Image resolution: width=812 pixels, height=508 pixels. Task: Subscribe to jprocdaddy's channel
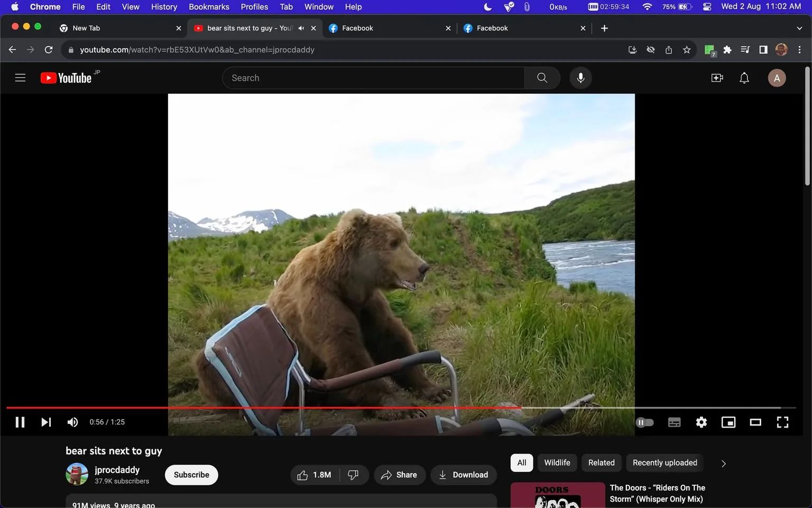point(191,474)
